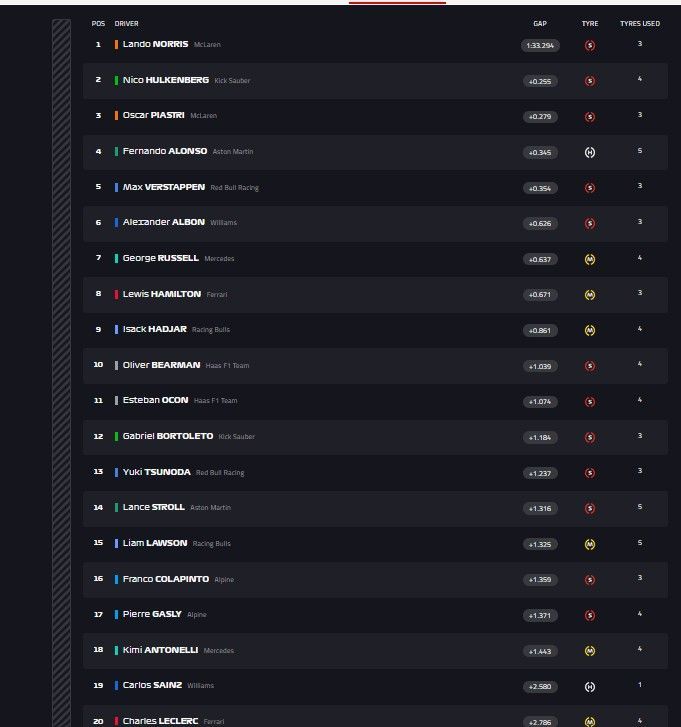681x727 pixels.
Task: Click the +0.255 gap badge
Action: point(540,81)
